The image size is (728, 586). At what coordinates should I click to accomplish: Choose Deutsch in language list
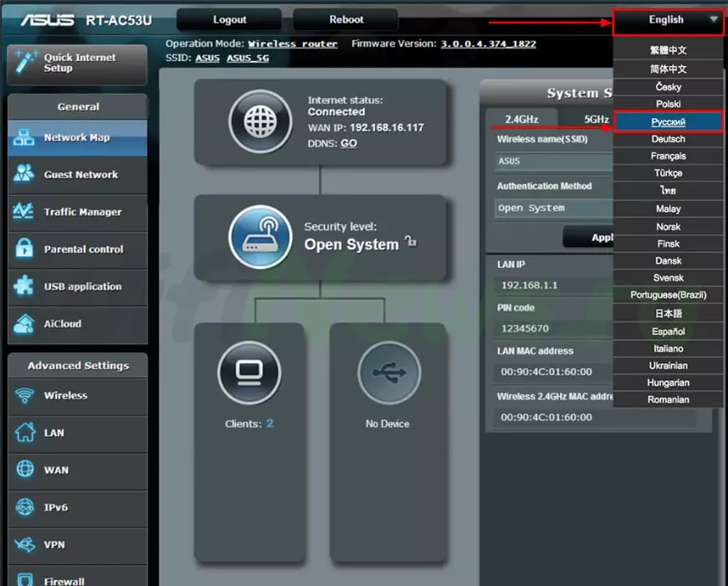click(x=668, y=139)
